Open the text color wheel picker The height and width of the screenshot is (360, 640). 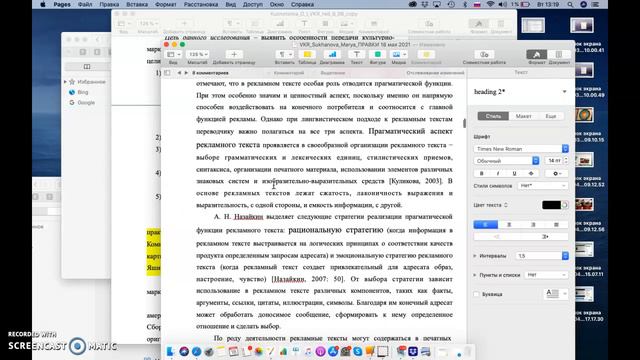[565, 205]
